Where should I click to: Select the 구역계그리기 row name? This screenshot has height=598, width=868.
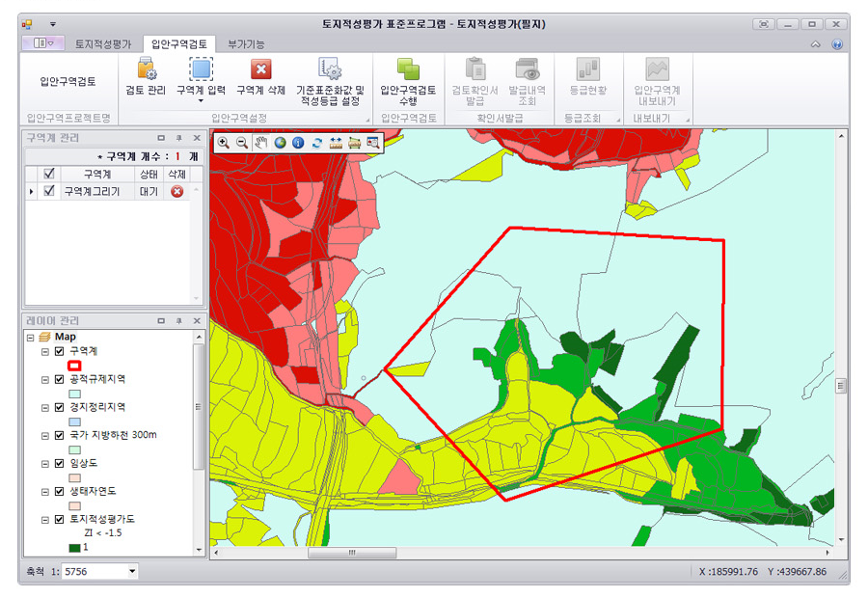pos(92,191)
